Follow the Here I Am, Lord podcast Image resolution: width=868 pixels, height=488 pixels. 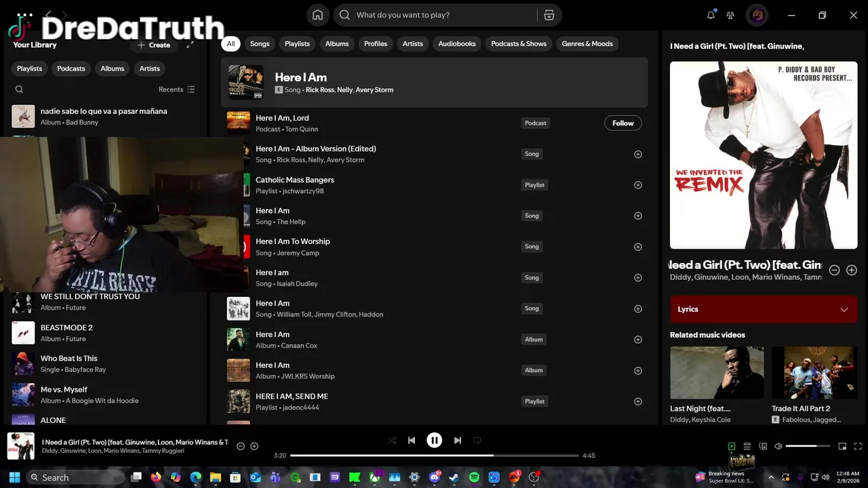[623, 123]
